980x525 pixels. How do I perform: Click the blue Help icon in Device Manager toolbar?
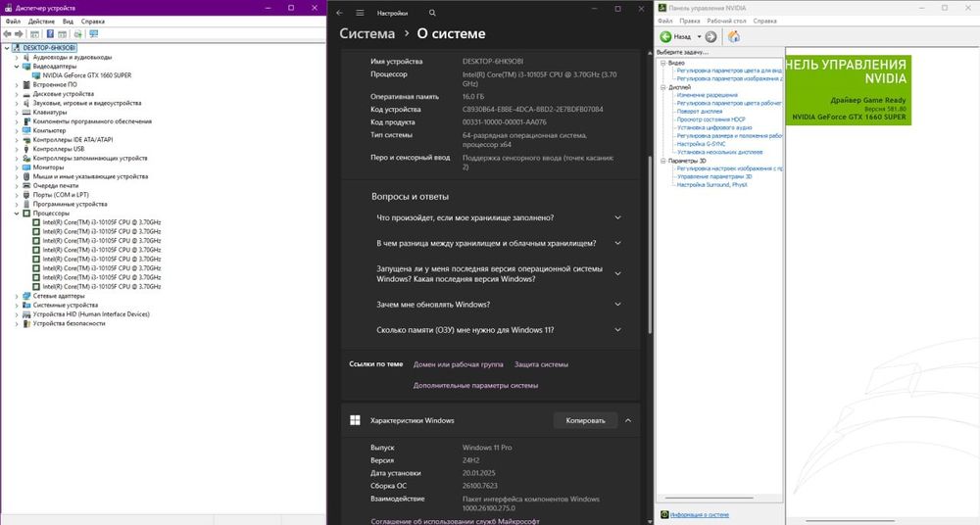tap(50, 33)
